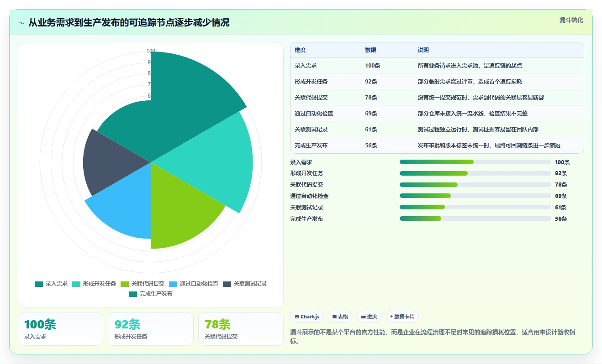Hide 关联代码提交 via its legend swatch
The width and height of the screenshot is (602, 364).
pos(125,284)
